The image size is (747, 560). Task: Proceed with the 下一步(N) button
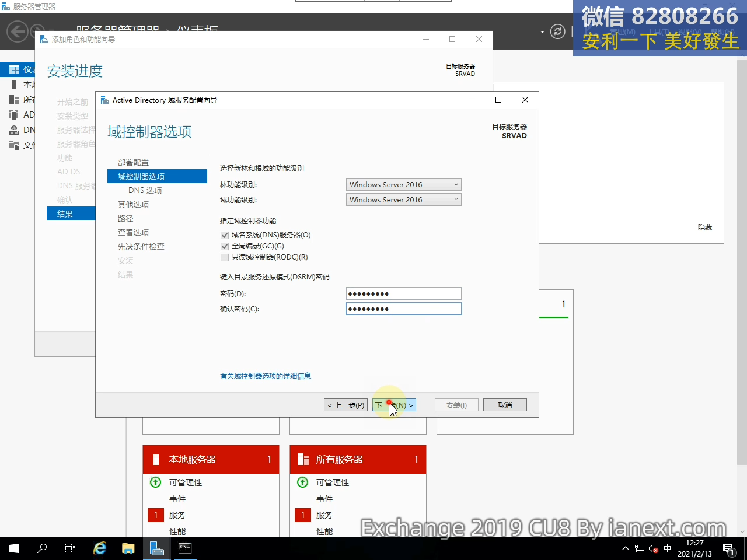pyautogui.click(x=394, y=405)
